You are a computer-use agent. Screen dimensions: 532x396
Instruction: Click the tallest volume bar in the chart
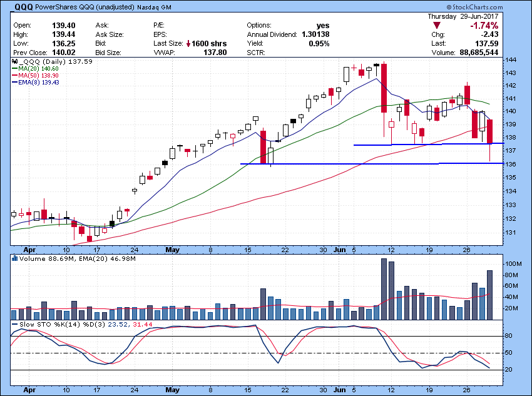[x=384, y=289]
